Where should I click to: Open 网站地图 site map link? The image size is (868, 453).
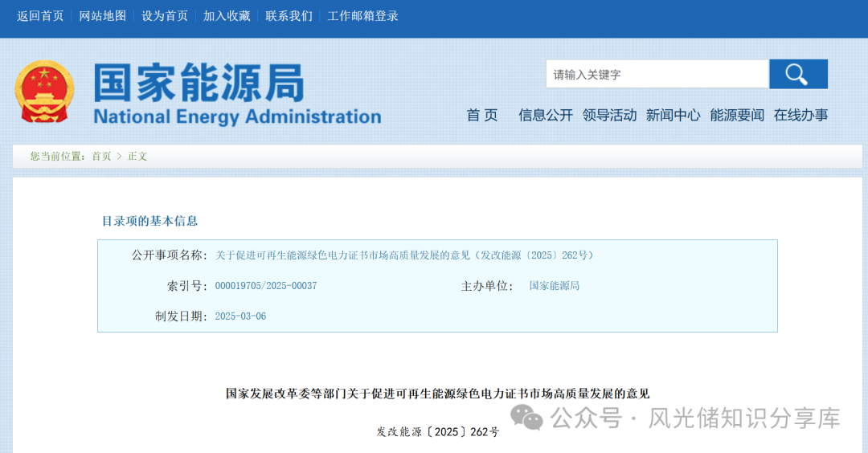(x=102, y=16)
